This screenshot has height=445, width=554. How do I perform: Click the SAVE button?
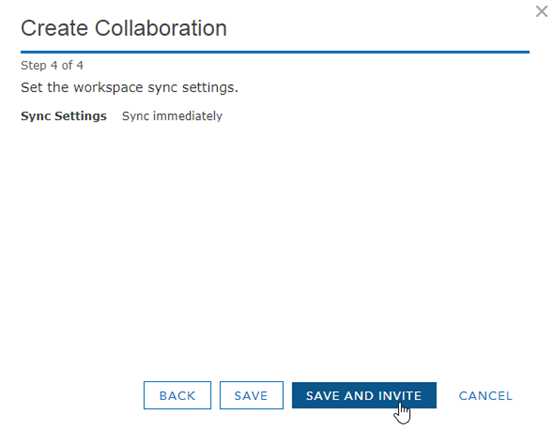[251, 395]
